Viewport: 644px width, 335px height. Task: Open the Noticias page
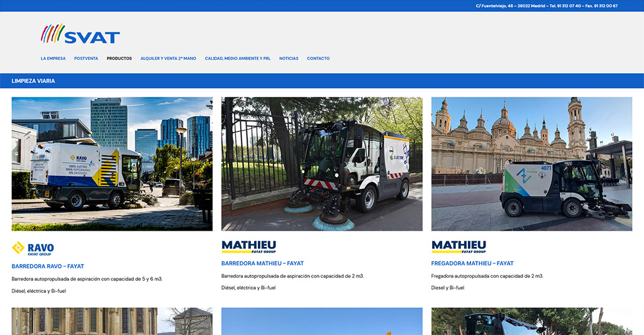(x=289, y=58)
